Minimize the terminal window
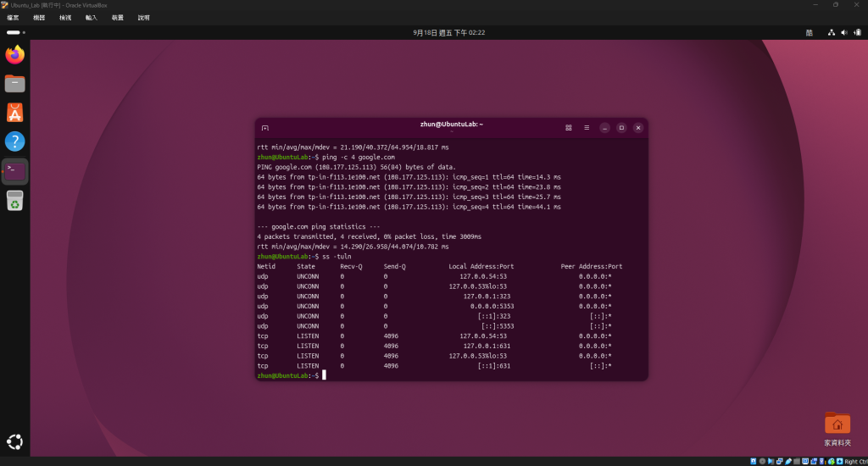Screen dimensions: 868x466 (604, 128)
